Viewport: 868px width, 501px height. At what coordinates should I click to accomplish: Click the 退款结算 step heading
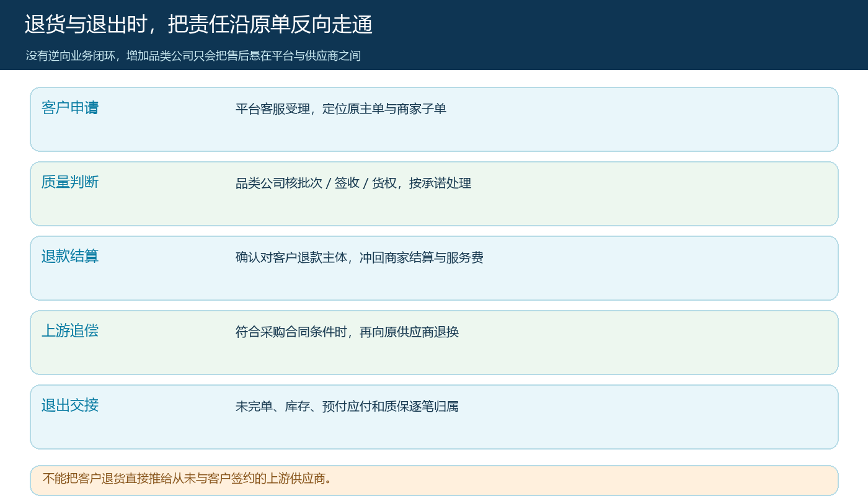pos(70,257)
